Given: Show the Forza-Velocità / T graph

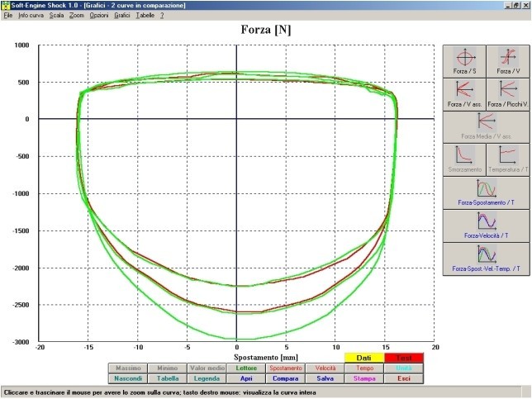Looking at the screenshot, I should [486, 225].
